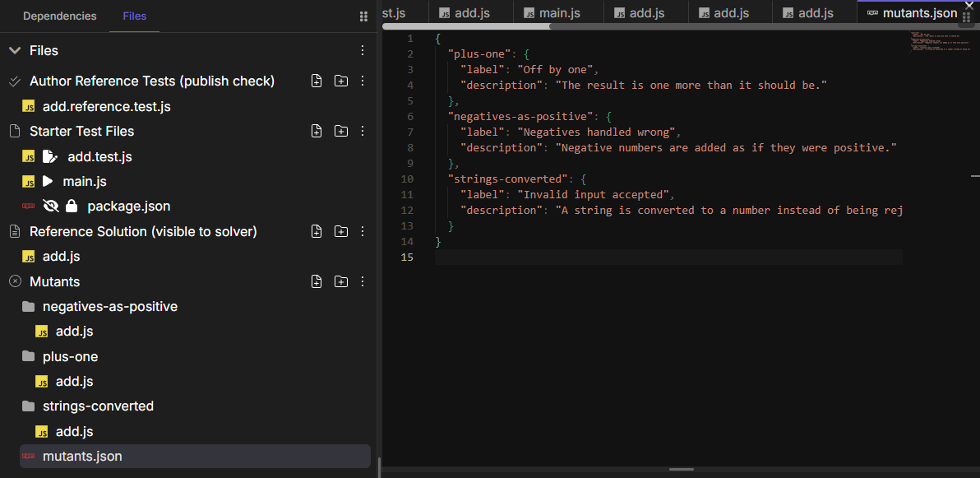Open the grid menu icon beside Files tab

tap(363, 17)
